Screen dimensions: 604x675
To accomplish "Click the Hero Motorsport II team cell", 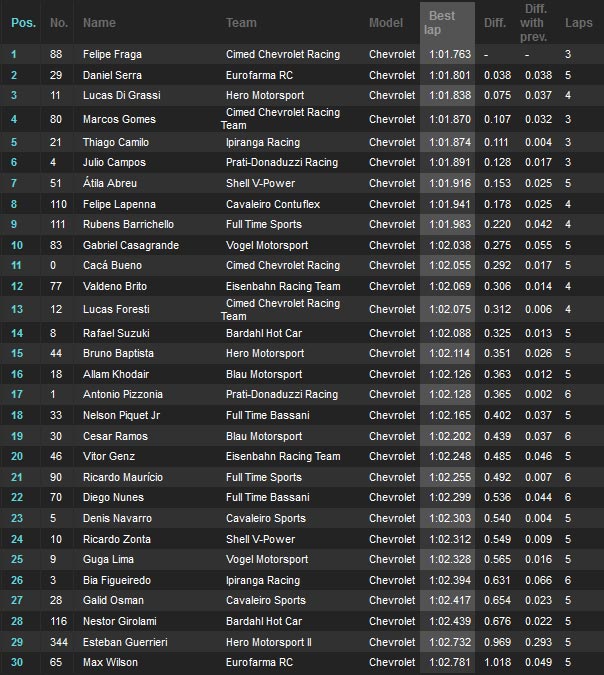I will tap(269, 642).
